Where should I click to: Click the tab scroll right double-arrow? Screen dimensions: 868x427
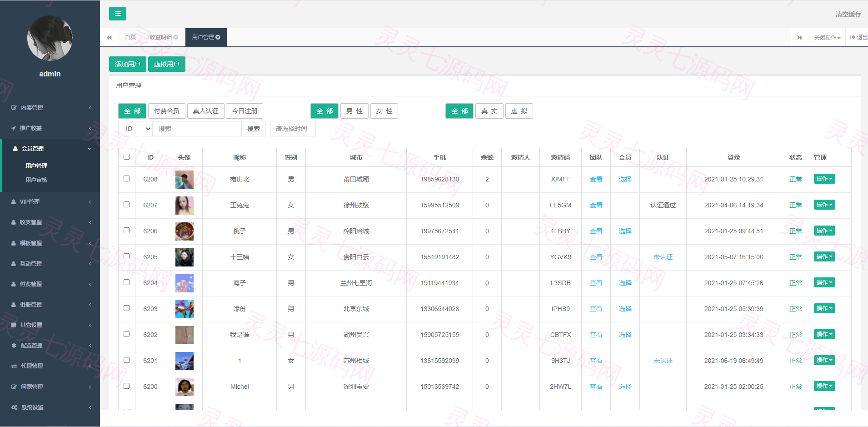(800, 37)
